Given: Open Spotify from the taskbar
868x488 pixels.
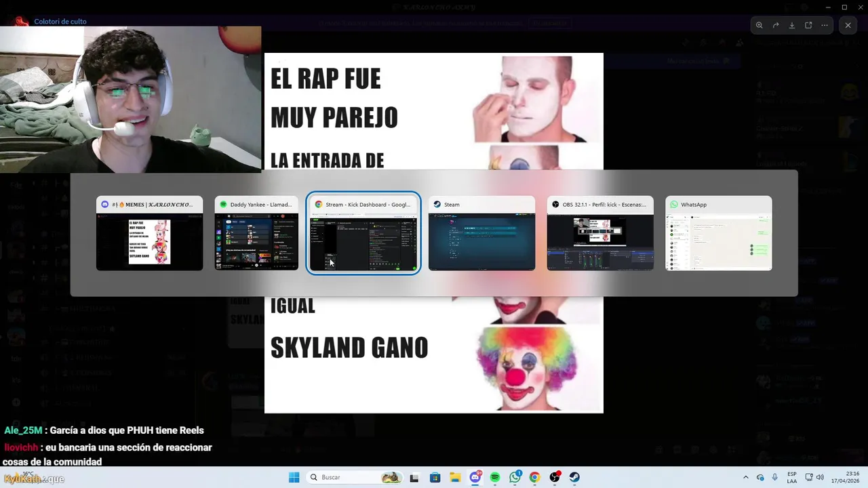Looking at the screenshot, I should click(495, 477).
